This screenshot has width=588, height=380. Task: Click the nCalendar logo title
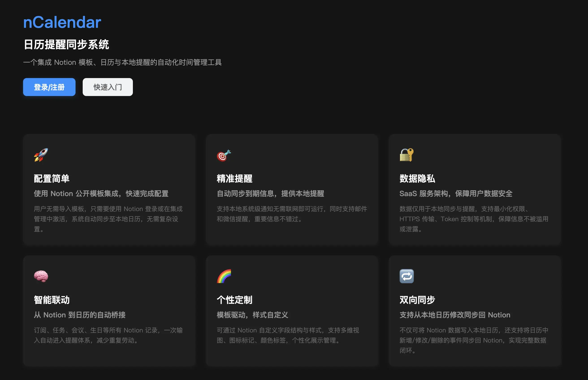click(62, 22)
